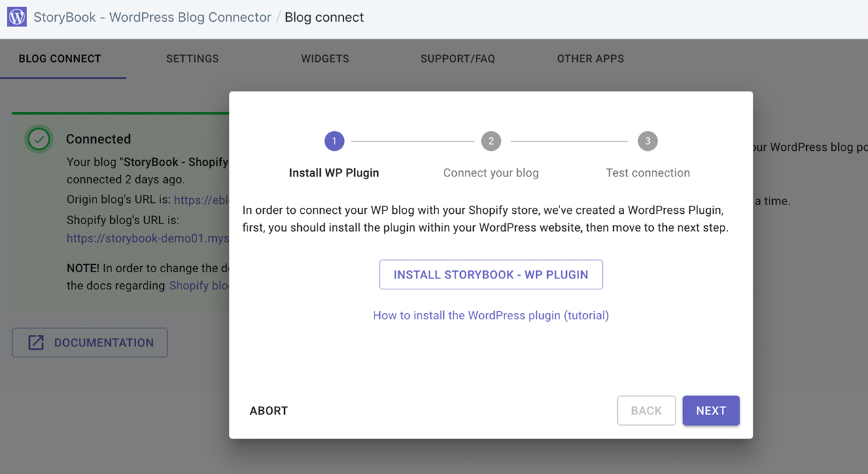Select step 3 circle in stepper
868x474 pixels.
click(x=647, y=141)
